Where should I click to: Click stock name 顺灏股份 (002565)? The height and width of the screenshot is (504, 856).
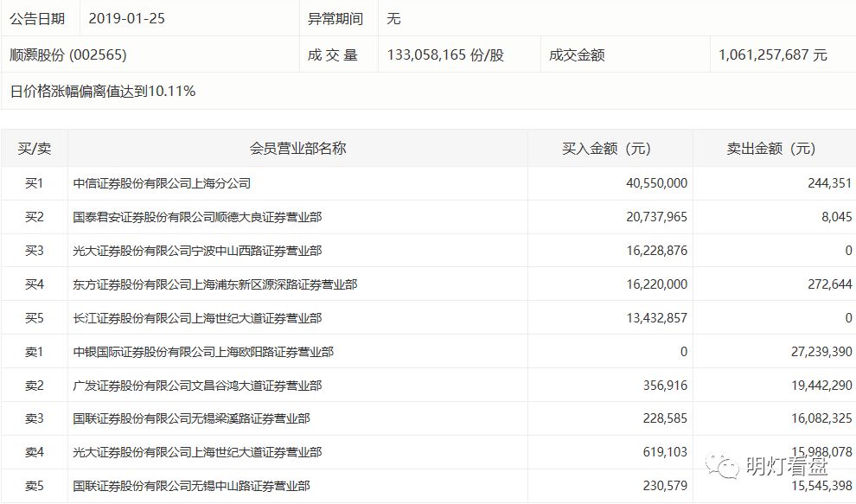(x=68, y=54)
